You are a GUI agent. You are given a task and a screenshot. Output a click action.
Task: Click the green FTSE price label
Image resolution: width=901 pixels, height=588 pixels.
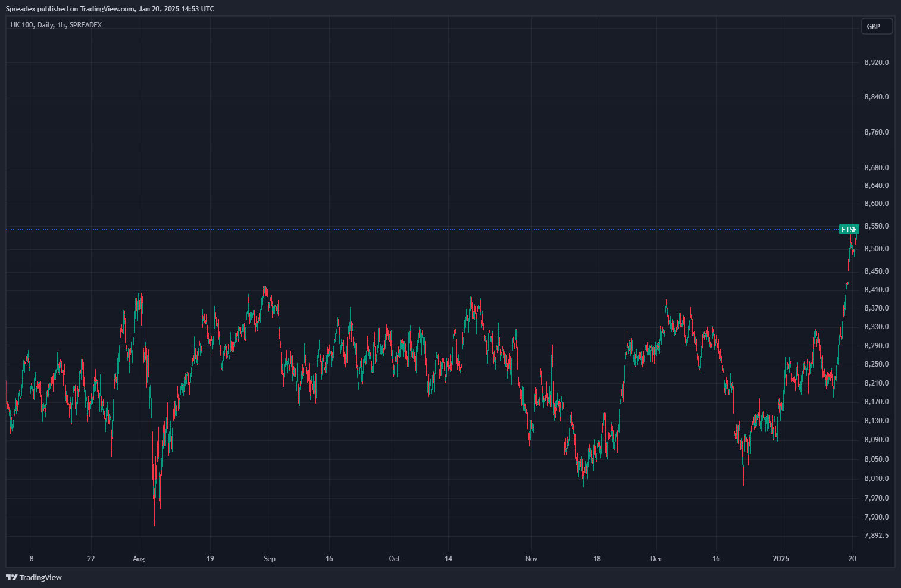849,229
